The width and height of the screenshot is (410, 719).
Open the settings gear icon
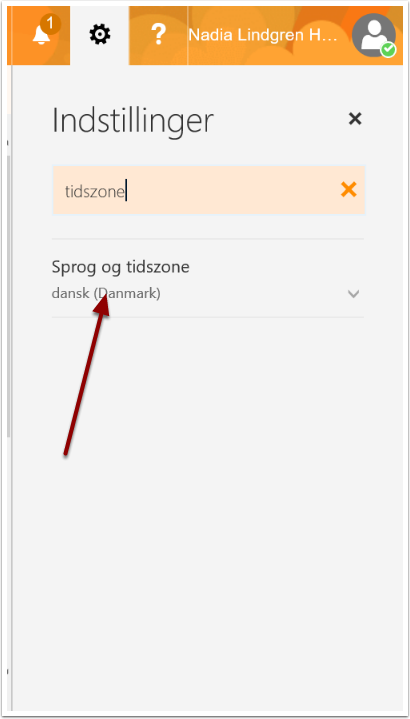pyautogui.click(x=100, y=35)
